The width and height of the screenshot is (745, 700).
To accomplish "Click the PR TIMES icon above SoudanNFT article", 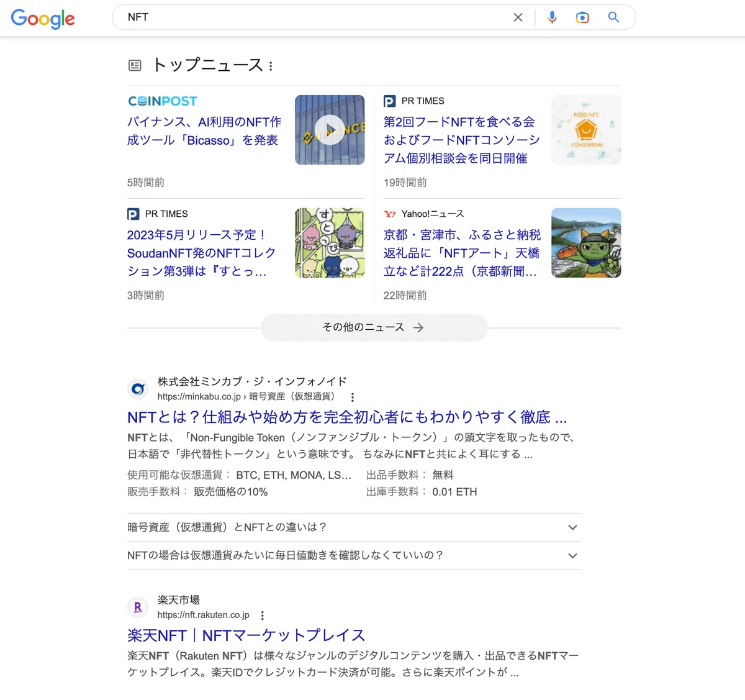I will 133,214.
